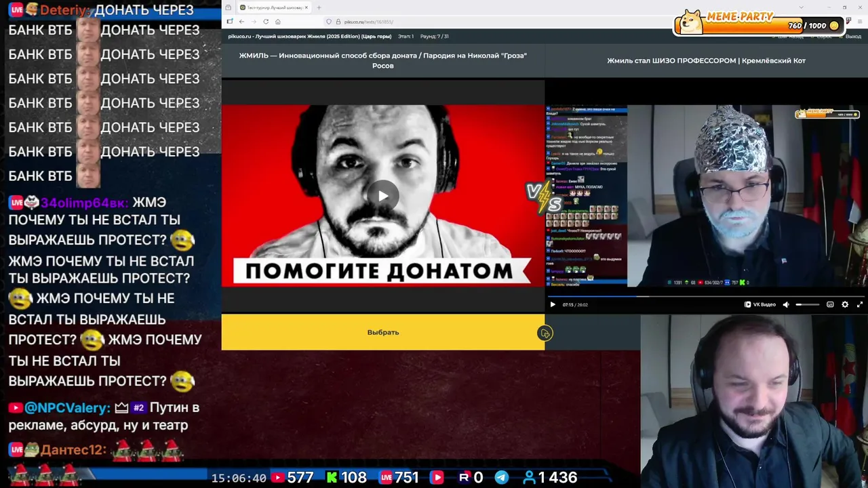The height and width of the screenshot is (488, 868).
Task: Click the left video title ЖМИЛЬ
Action: tap(383, 60)
